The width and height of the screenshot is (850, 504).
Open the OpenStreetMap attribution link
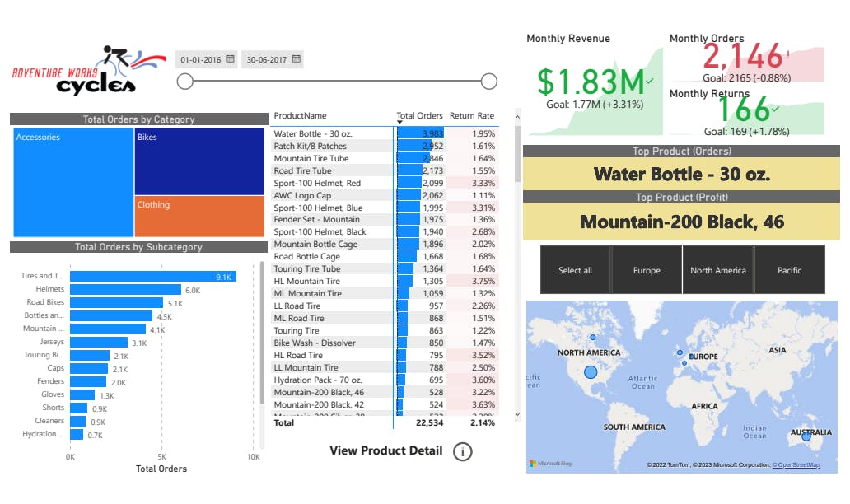[796, 465]
